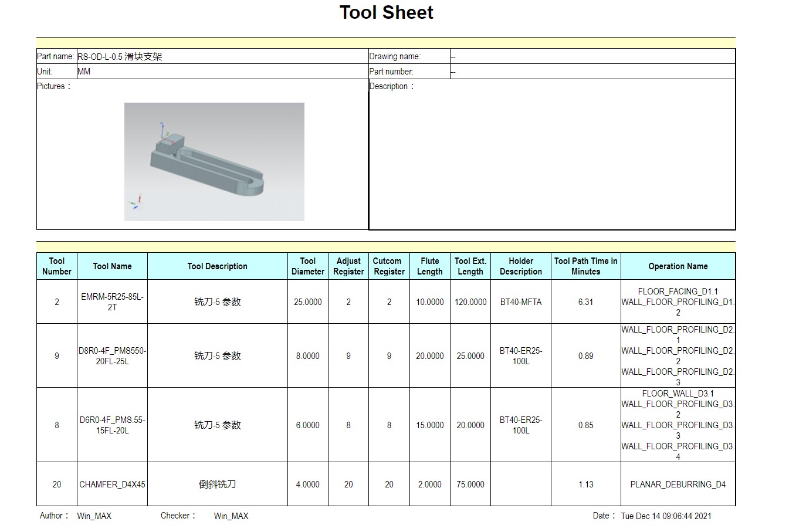Click the Drawing name label

tap(395, 57)
